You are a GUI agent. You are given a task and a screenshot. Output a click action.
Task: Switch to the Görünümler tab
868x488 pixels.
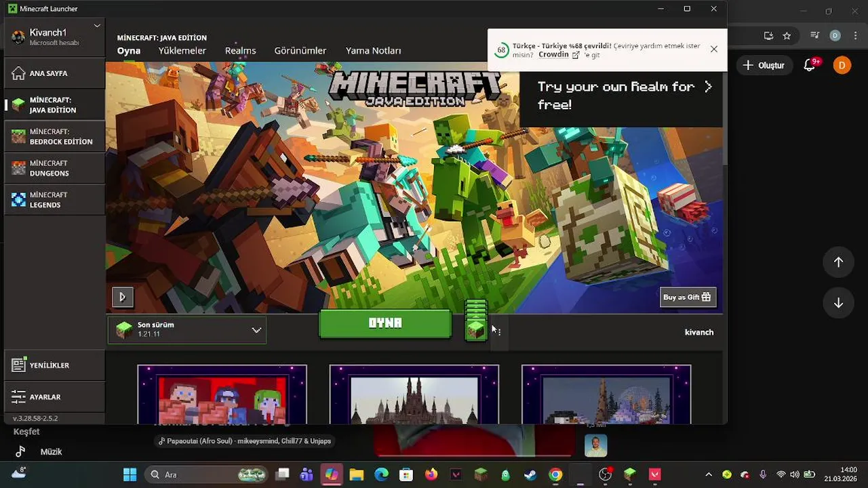[300, 51]
